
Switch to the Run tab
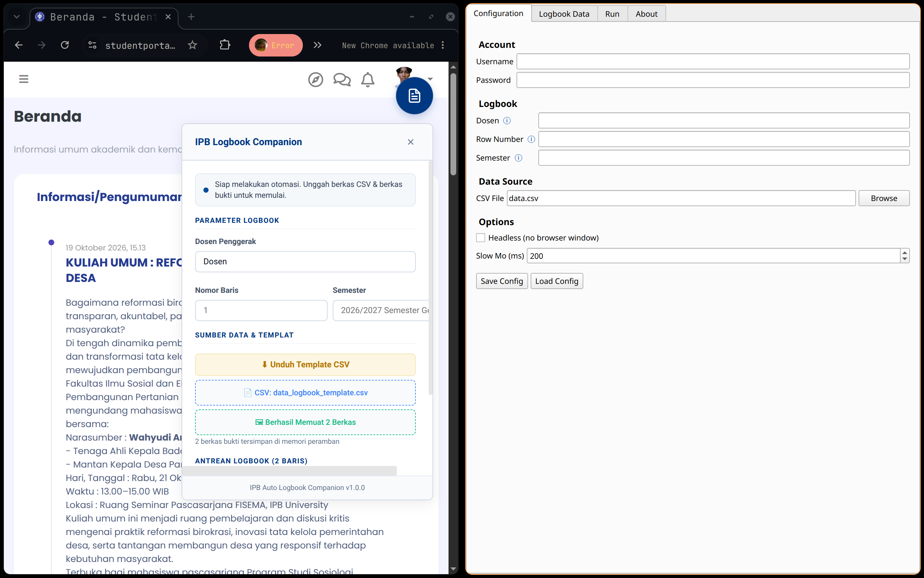pos(612,14)
